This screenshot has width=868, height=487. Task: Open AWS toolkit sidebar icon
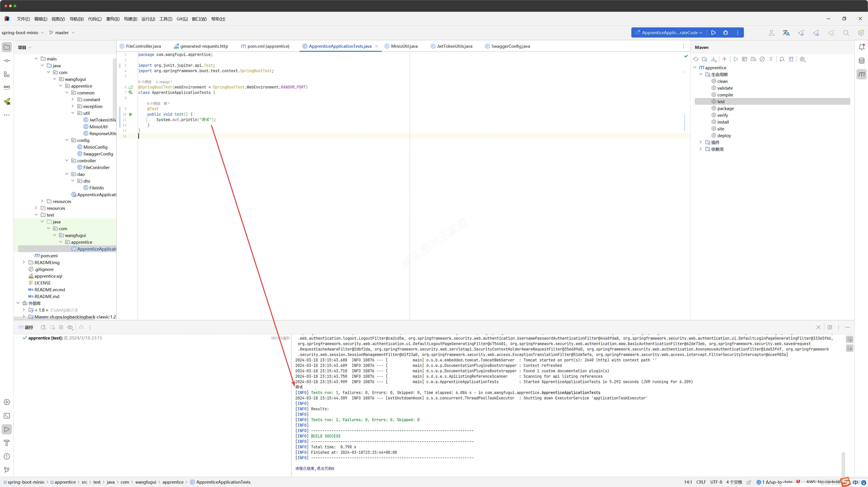pos(7,87)
